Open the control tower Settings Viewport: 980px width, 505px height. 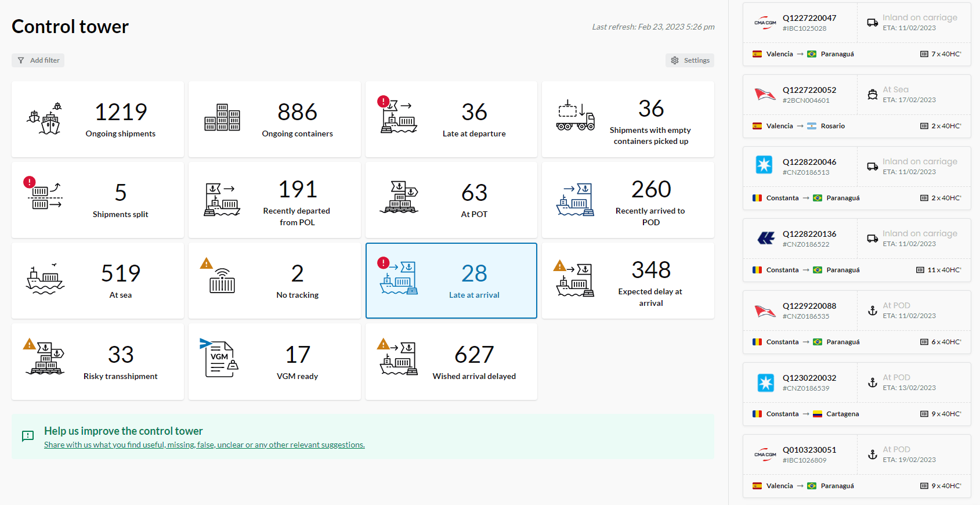(690, 60)
